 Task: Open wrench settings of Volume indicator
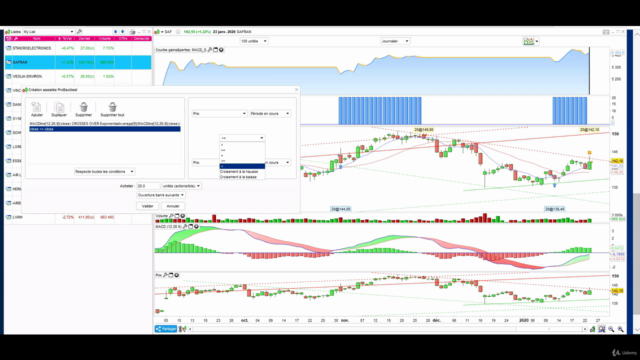171,216
